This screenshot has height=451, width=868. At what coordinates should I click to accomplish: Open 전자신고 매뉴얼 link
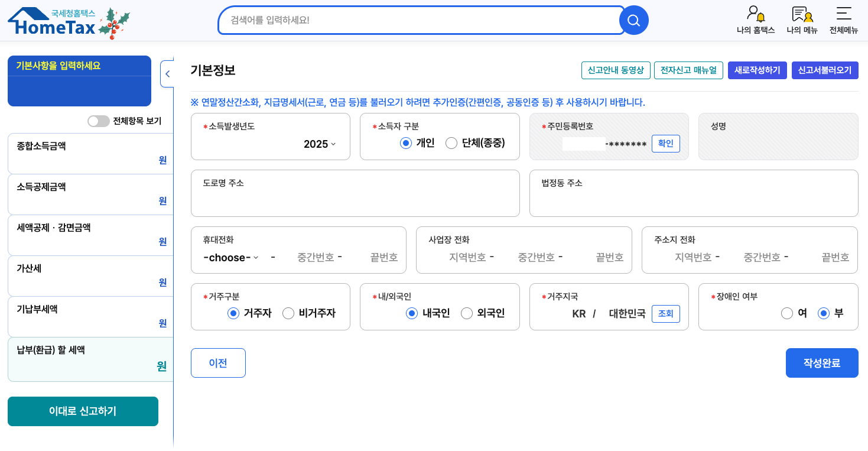point(688,70)
